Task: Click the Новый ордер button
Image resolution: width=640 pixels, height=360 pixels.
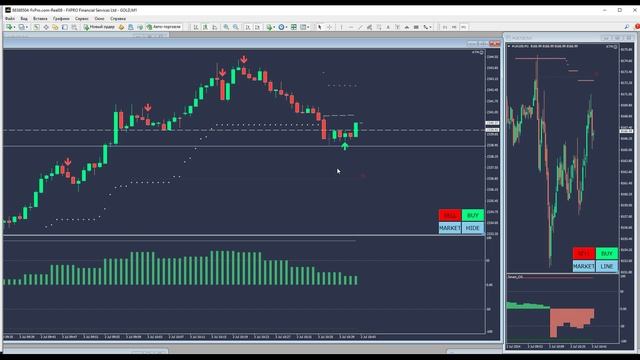Action: 99,27
